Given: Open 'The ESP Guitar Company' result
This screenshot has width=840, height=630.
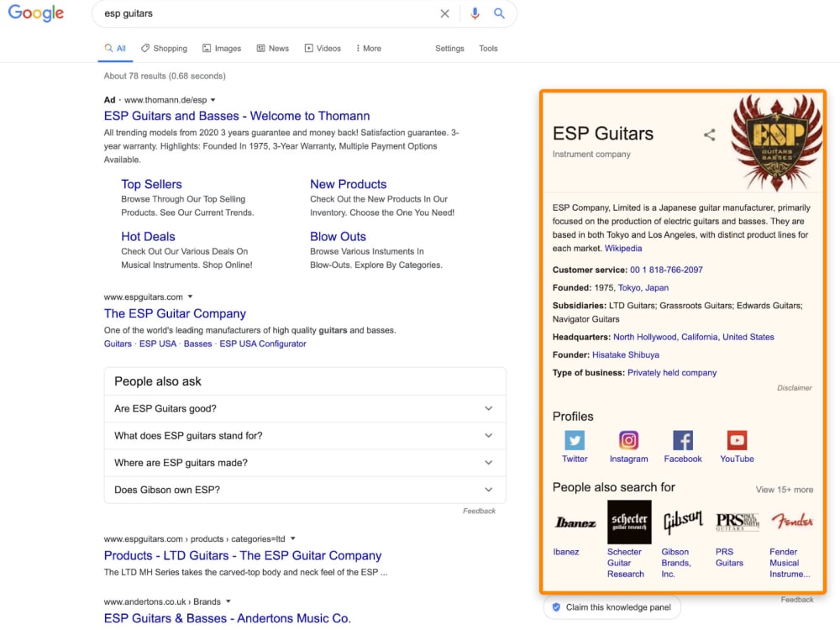Looking at the screenshot, I should [176, 313].
